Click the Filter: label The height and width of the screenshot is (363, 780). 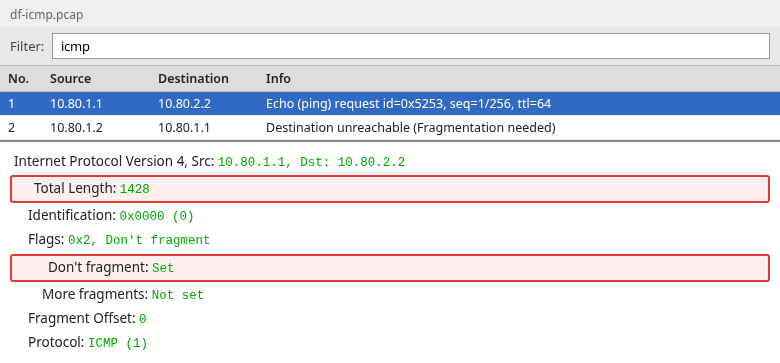click(x=27, y=46)
